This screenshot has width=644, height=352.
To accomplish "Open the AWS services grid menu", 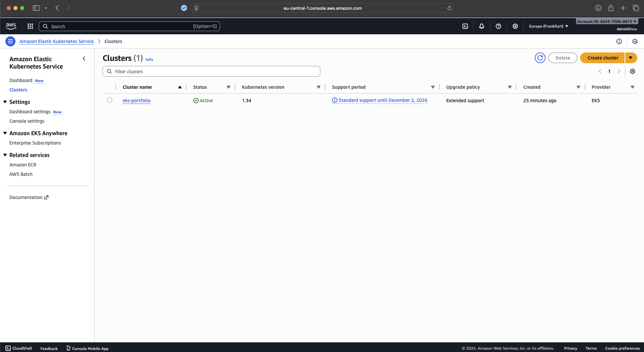I will coord(30,26).
